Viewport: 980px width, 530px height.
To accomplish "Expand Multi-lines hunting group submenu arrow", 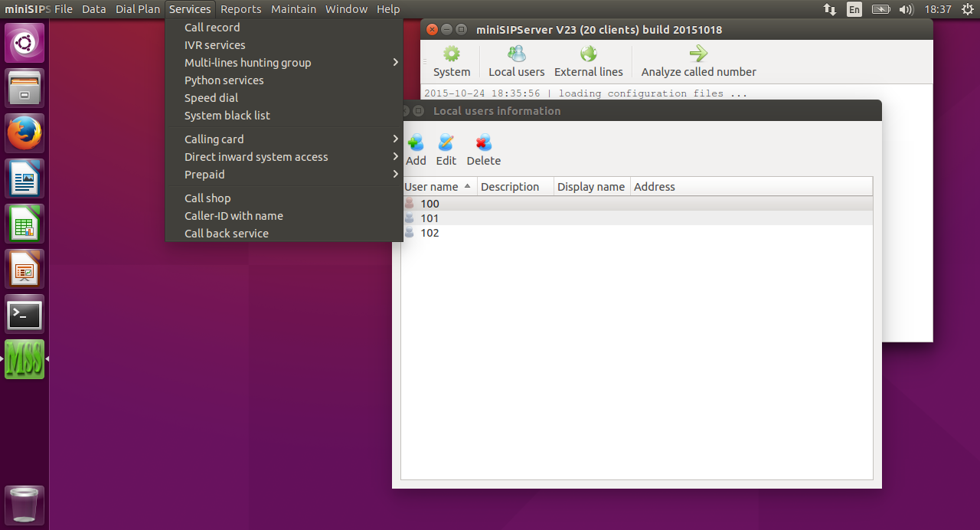I will (396, 63).
